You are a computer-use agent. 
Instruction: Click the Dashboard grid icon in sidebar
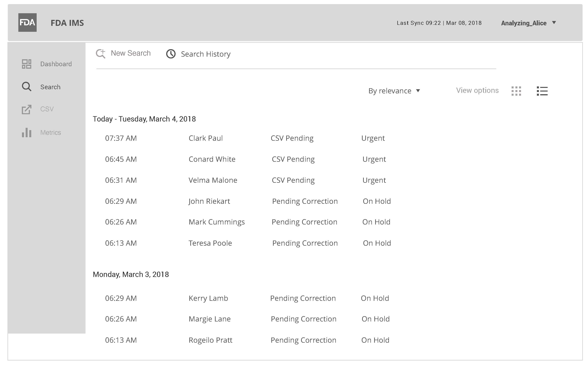[x=26, y=64]
